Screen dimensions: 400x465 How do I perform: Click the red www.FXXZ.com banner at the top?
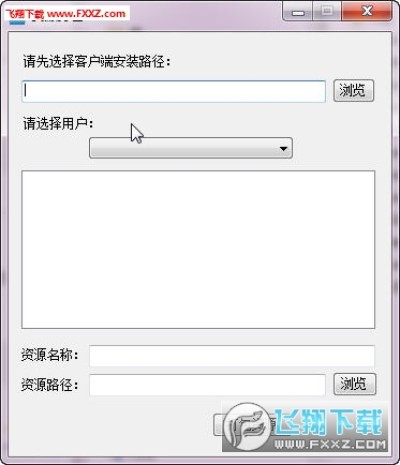coord(69,13)
